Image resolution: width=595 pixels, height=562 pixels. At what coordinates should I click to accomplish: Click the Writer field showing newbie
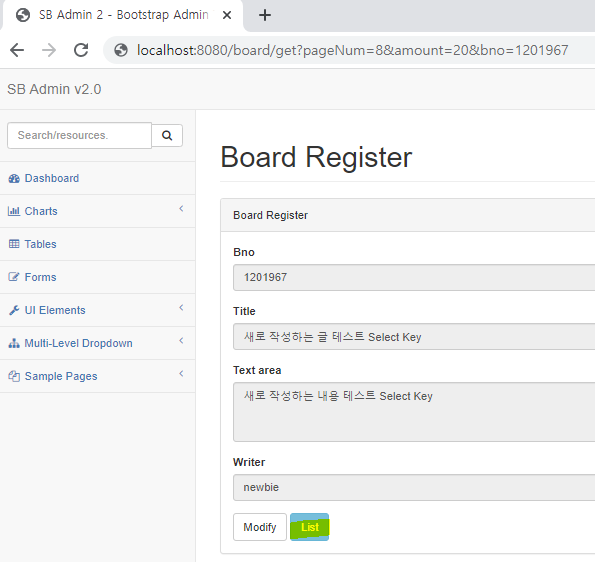414,487
